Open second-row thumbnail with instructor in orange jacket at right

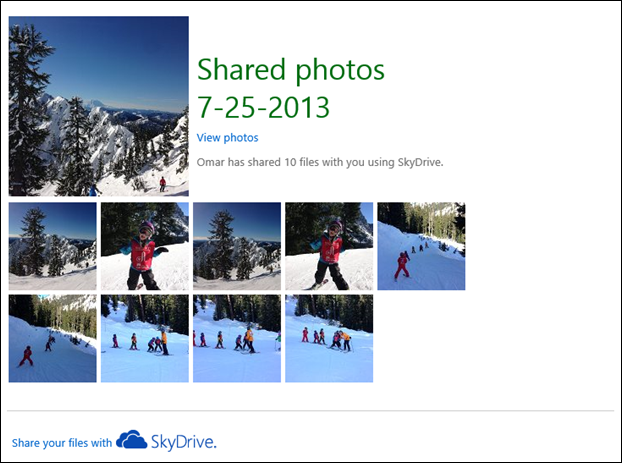pos(145,338)
